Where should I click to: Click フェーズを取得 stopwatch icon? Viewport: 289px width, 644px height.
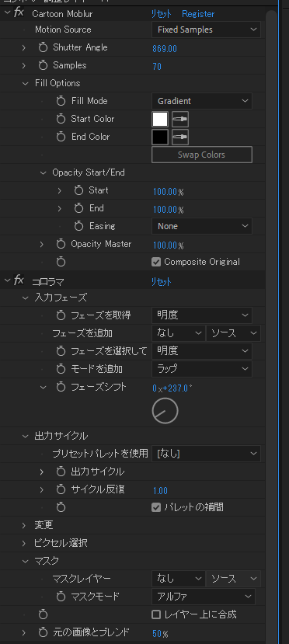[x=61, y=315]
